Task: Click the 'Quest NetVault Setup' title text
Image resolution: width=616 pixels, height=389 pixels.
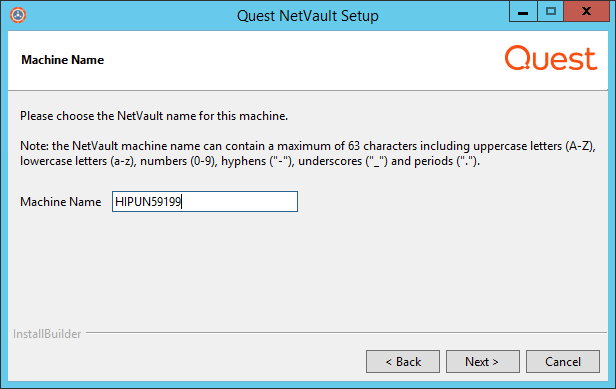Action: click(308, 16)
